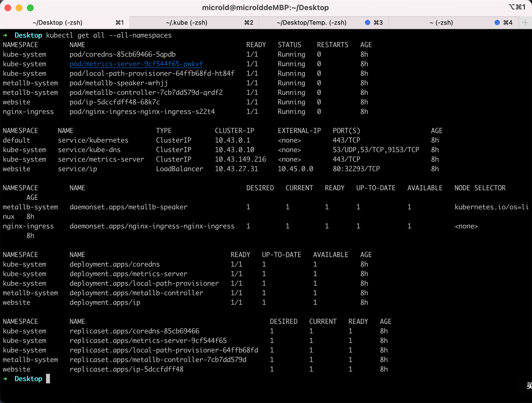Image resolution: width=532 pixels, height=403 pixels.
Task: Click the EXTERNAL-IP column header
Action: 299,131
